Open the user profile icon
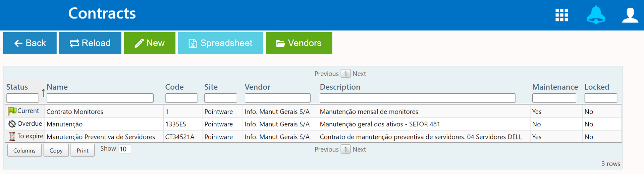644x174 pixels. [630, 15]
